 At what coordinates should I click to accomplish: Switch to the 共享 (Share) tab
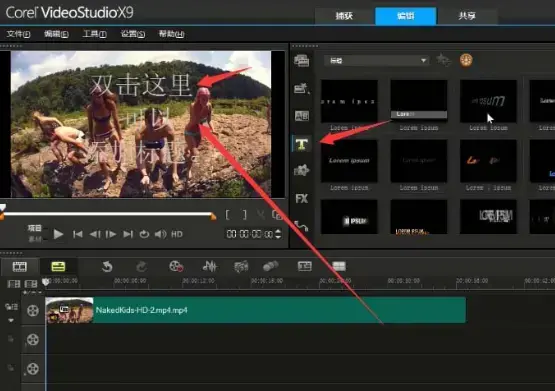coord(467,16)
